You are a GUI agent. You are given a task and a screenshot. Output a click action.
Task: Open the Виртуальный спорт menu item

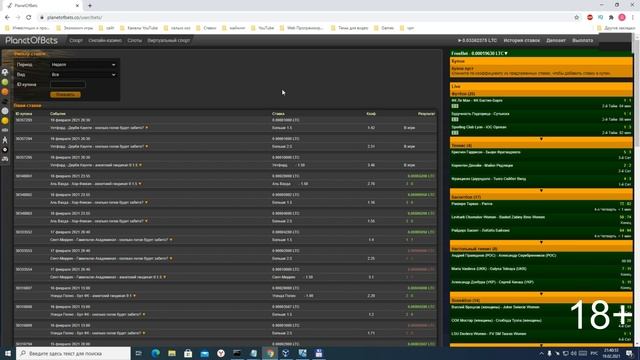pyautogui.click(x=169, y=40)
